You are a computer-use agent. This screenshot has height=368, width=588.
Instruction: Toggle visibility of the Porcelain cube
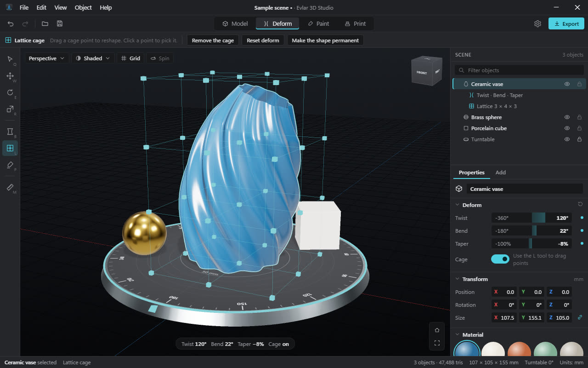pos(567,128)
